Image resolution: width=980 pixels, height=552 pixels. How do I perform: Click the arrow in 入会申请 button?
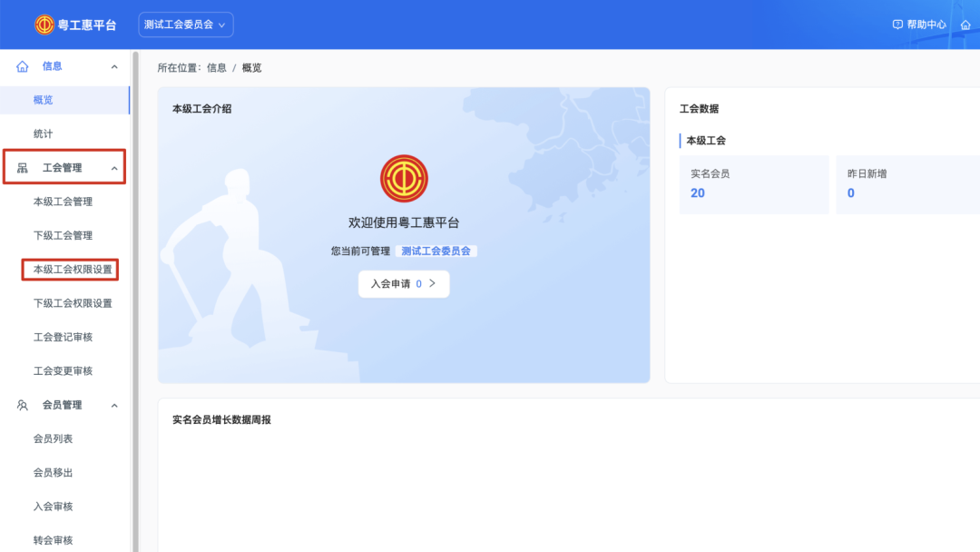click(433, 283)
